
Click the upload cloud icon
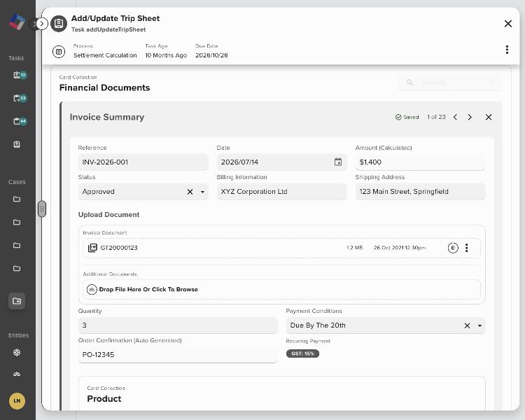[x=92, y=289]
